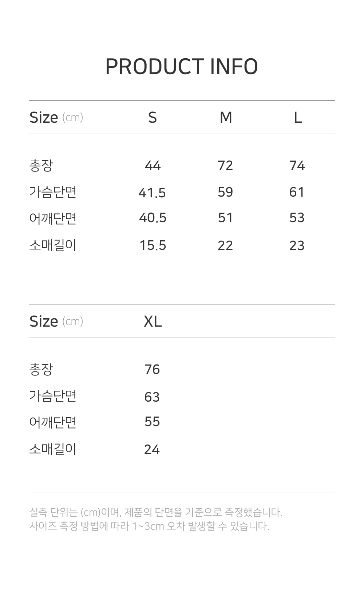
Task: Select the S size column header
Action: tap(153, 118)
